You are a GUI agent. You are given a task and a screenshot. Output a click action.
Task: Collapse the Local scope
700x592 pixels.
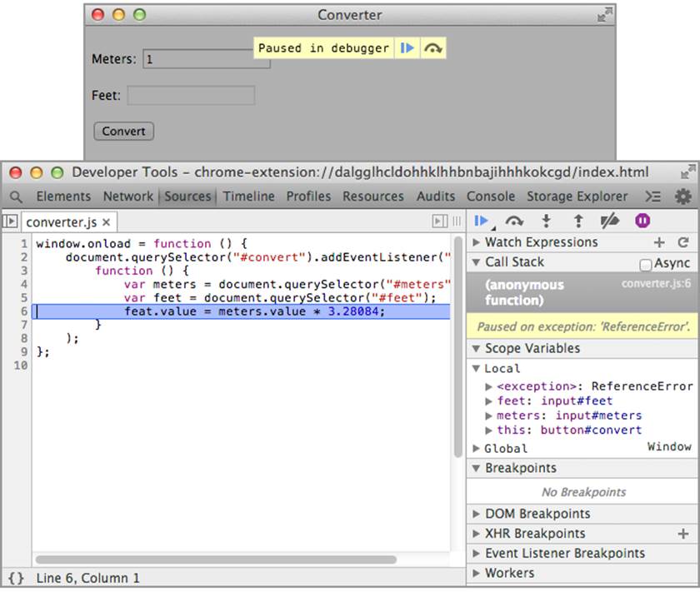coord(477,369)
